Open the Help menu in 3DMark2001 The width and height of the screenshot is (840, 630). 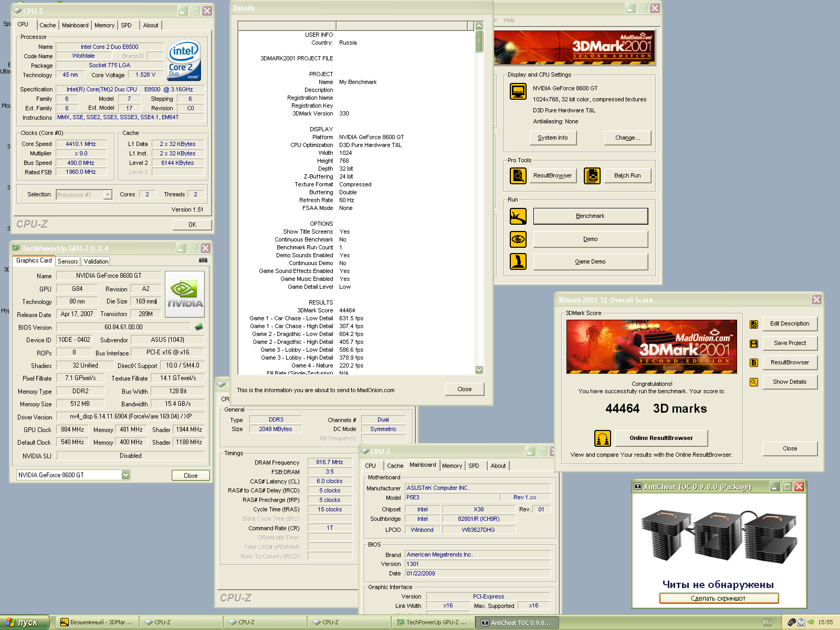point(509,20)
